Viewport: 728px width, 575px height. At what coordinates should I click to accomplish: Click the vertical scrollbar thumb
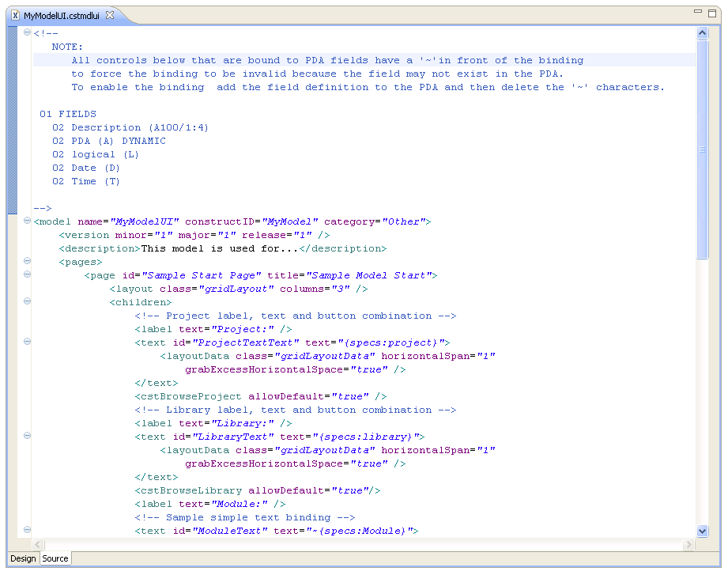(x=703, y=149)
